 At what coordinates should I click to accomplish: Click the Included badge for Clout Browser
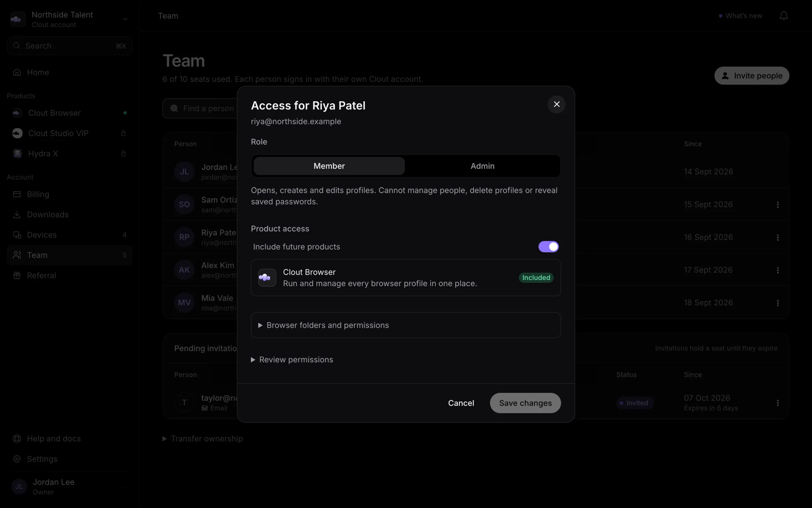coord(536,278)
